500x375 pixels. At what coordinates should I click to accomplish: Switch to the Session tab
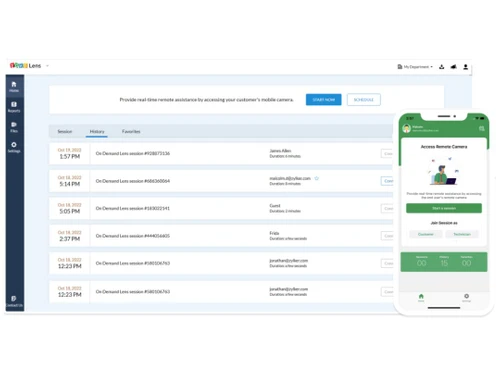(65, 131)
